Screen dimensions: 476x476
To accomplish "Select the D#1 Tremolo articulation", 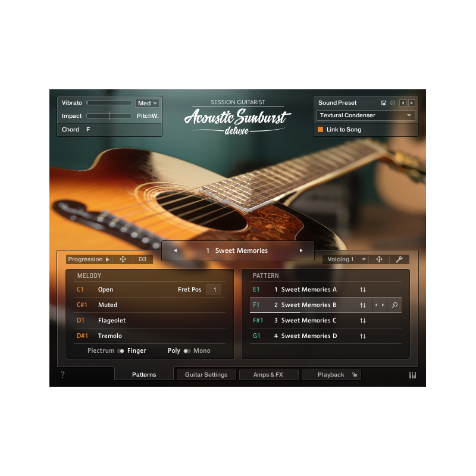I will [149, 336].
